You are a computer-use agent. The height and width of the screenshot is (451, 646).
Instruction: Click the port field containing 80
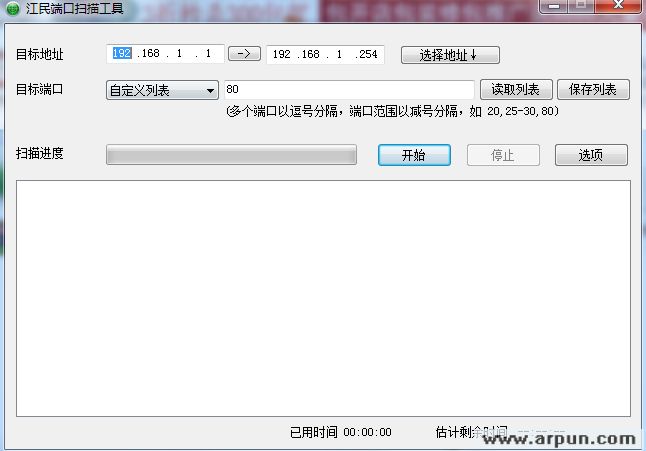pyautogui.click(x=349, y=90)
